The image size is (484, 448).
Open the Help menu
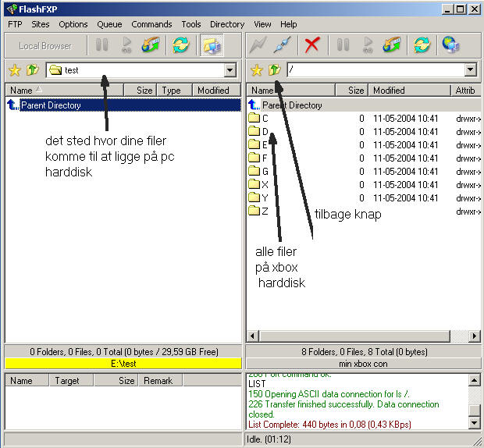(x=289, y=24)
